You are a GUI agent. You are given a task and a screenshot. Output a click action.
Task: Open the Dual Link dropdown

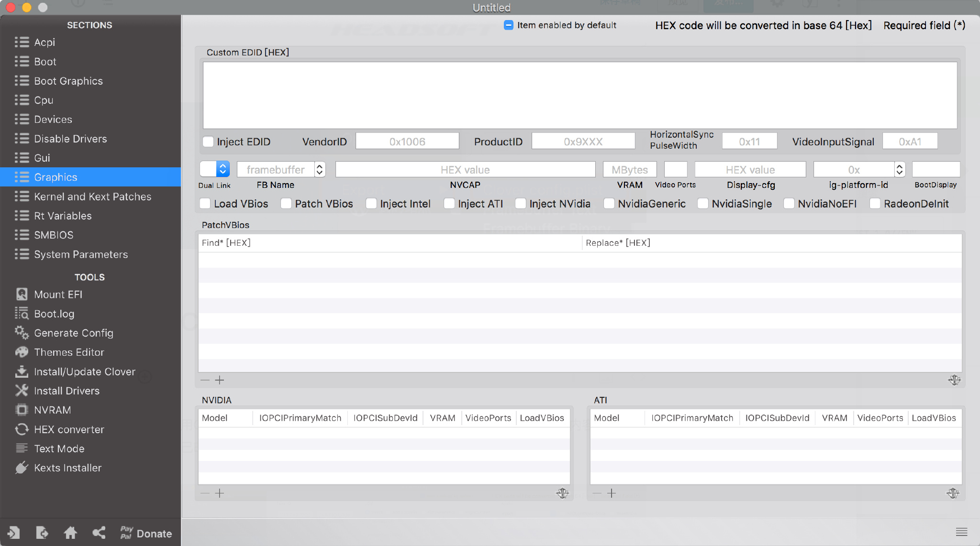(x=214, y=169)
